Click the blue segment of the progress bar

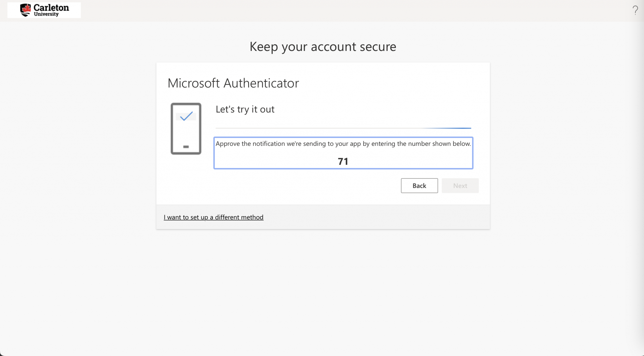coord(453,128)
